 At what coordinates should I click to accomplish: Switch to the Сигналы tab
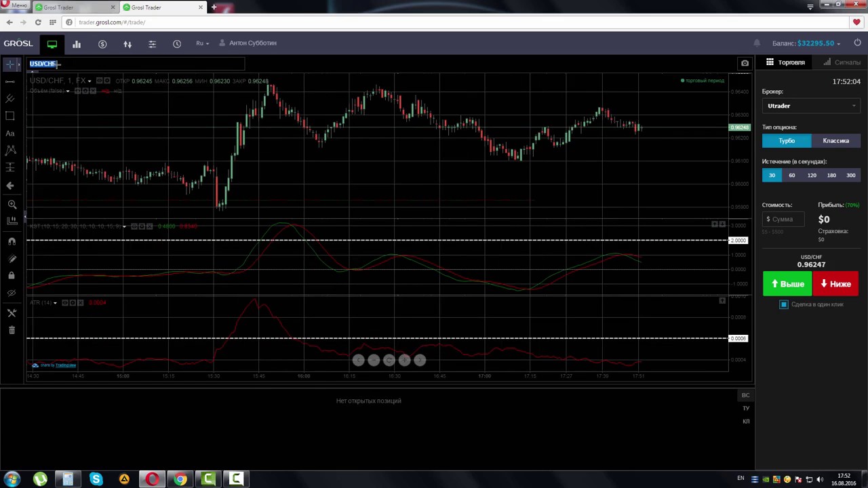click(842, 62)
